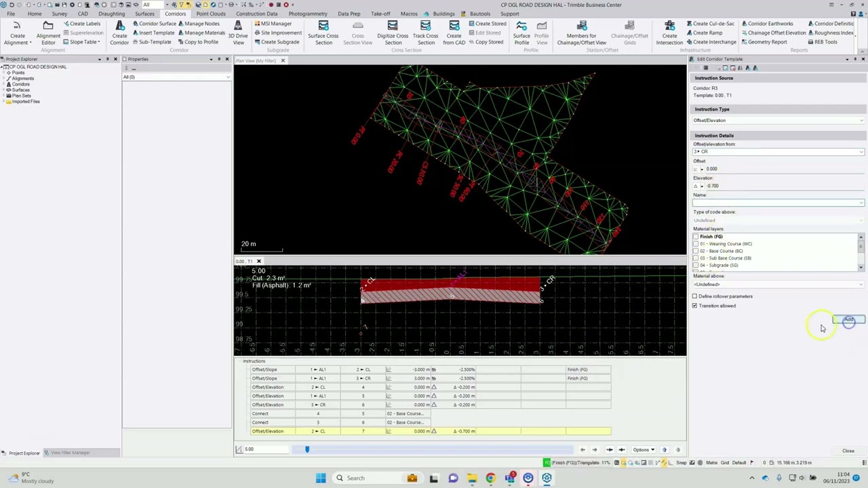
Task: Click the chainage slider thumb
Action: click(307, 449)
